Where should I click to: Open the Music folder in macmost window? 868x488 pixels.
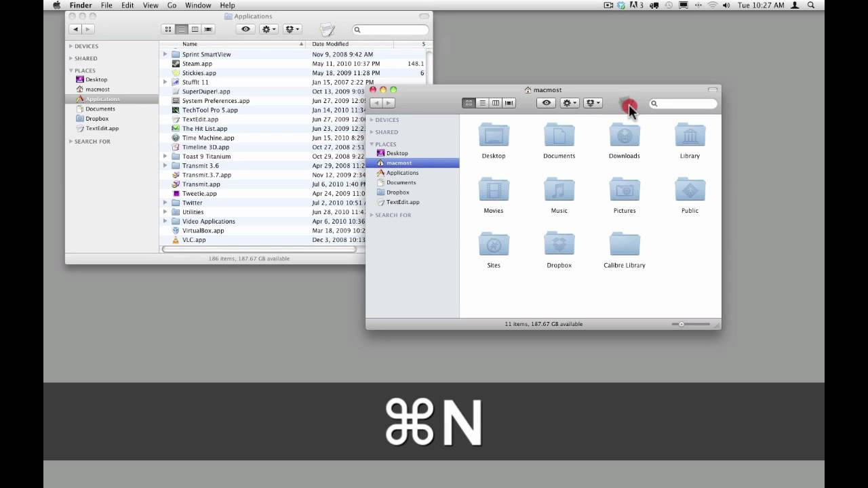pos(559,190)
